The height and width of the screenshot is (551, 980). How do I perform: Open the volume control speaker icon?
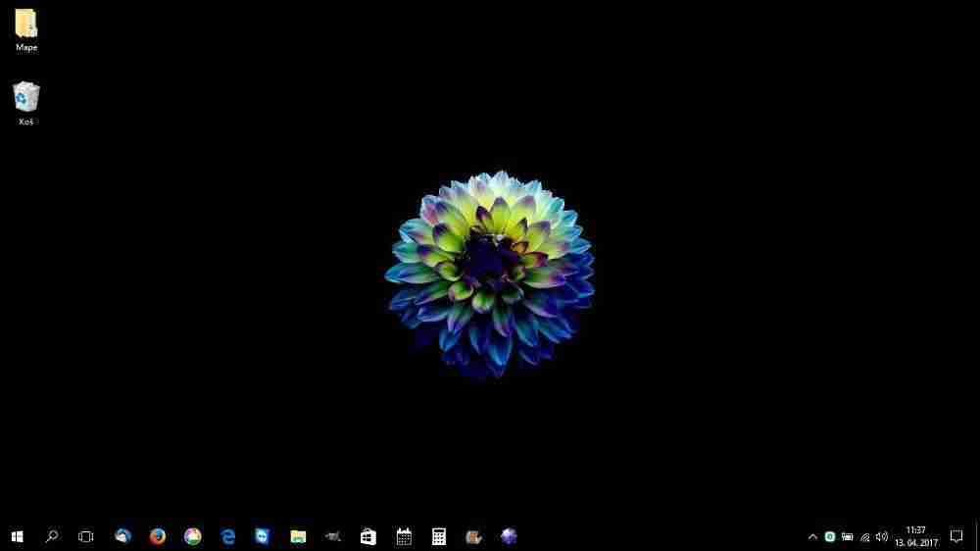click(x=882, y=536)
